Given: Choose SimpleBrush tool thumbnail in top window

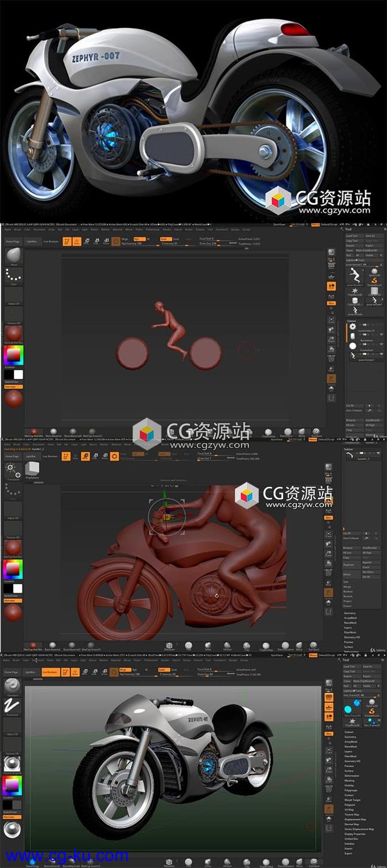Looking at the screenshot, I should pyautogui.click(x=374, y=281).
